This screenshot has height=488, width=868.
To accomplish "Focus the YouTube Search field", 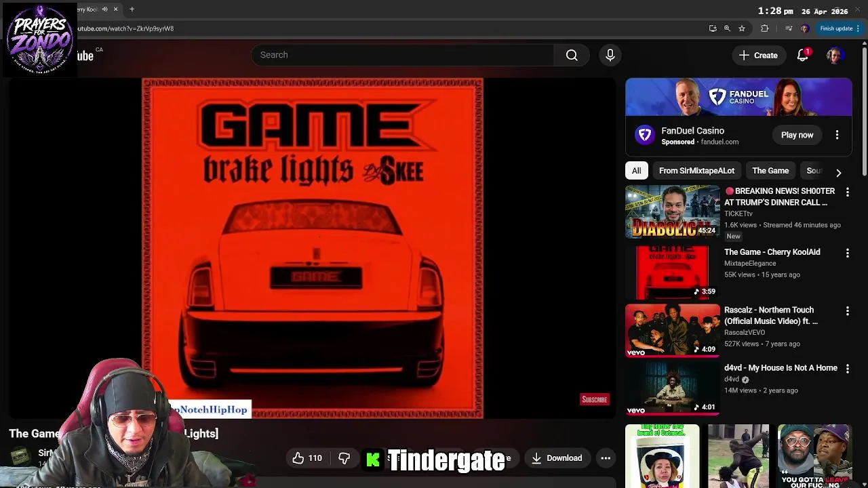I will (403, 55).
